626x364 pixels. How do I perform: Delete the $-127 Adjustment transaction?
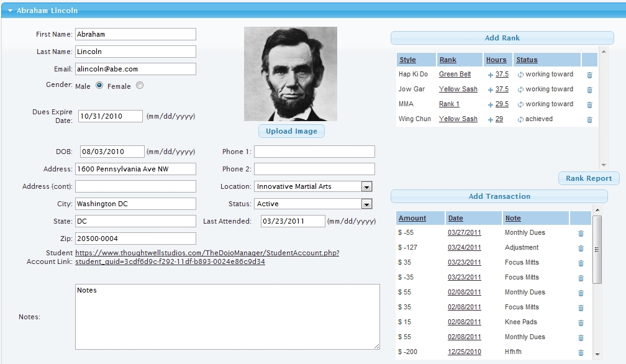pyautogui.click(x=581, y=248)
